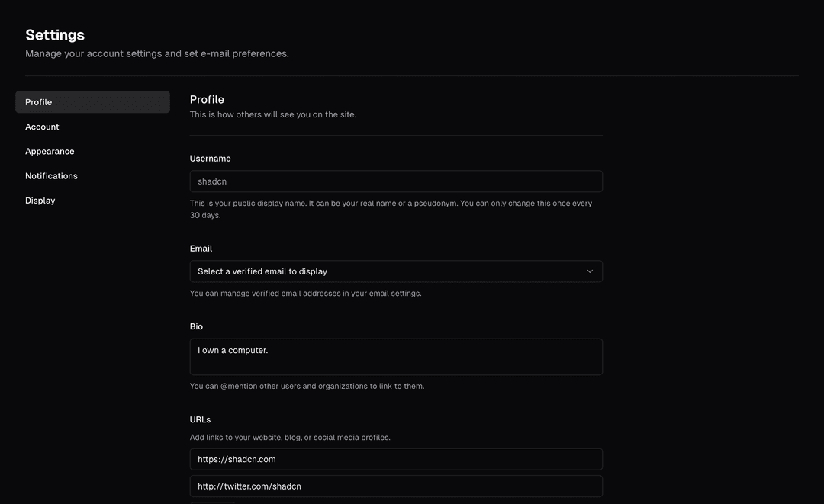Select the twitter.com URL field
Viewport: 824px width, 504px height.
pos(395,486)
